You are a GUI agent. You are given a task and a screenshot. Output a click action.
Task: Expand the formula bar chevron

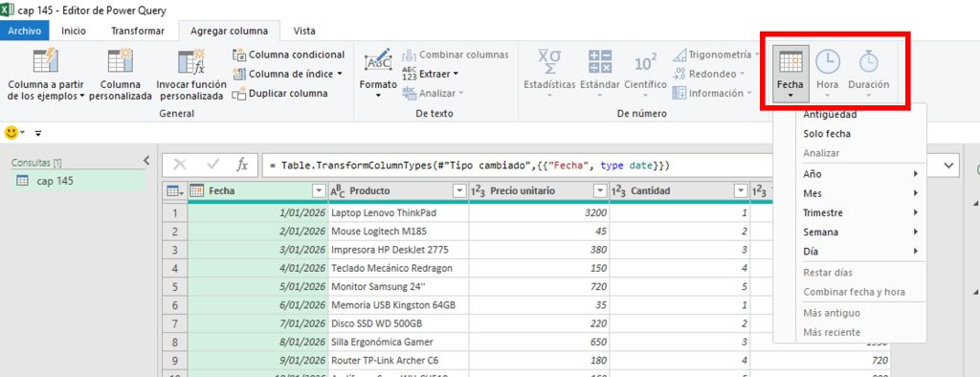tap(949, 166)
